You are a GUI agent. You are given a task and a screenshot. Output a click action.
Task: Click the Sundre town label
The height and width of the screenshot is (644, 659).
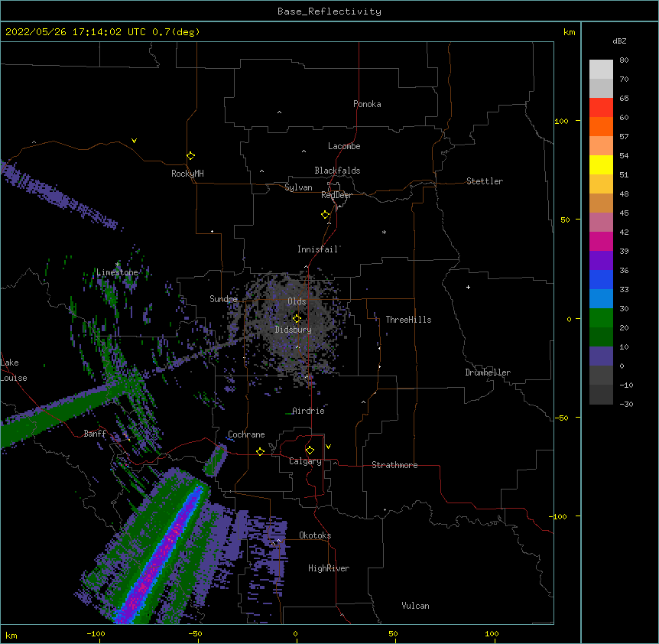[x=223, y=299]
